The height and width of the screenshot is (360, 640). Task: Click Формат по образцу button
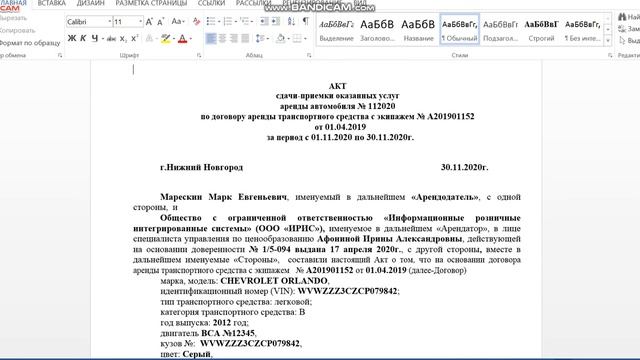tap(29, 43)
